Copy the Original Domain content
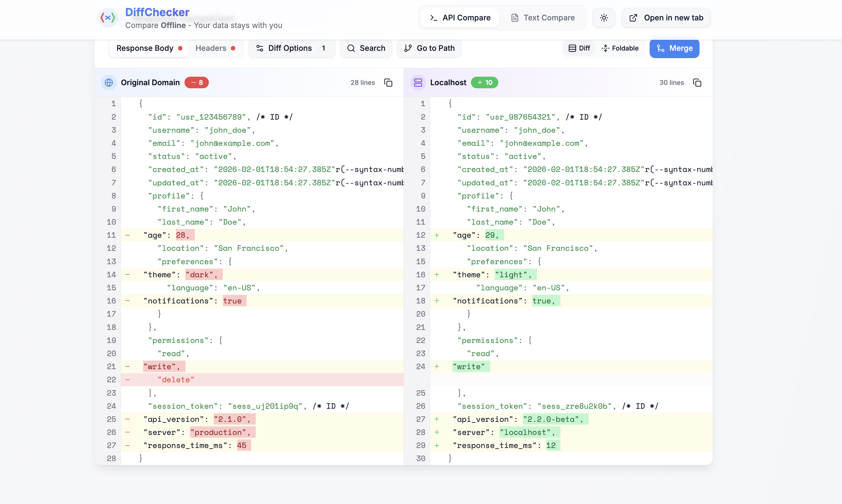Image resolution: width=842 pixels, height=504 pixels. pyautogui.click(x=388, y=82)
